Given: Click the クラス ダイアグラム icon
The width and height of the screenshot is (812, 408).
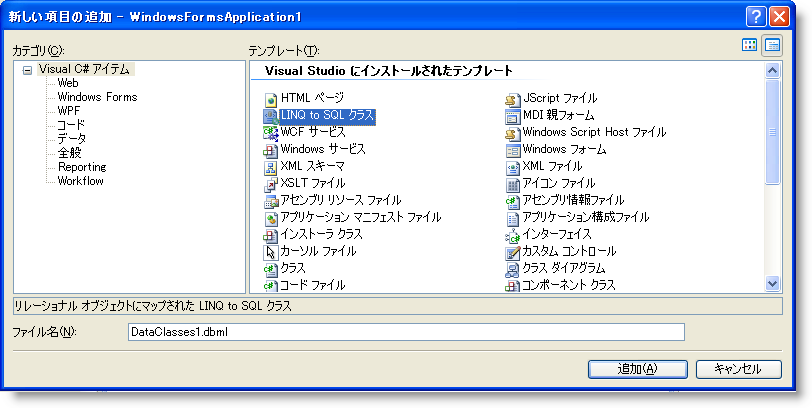Looking at the screenshot, I should (513, 270).
